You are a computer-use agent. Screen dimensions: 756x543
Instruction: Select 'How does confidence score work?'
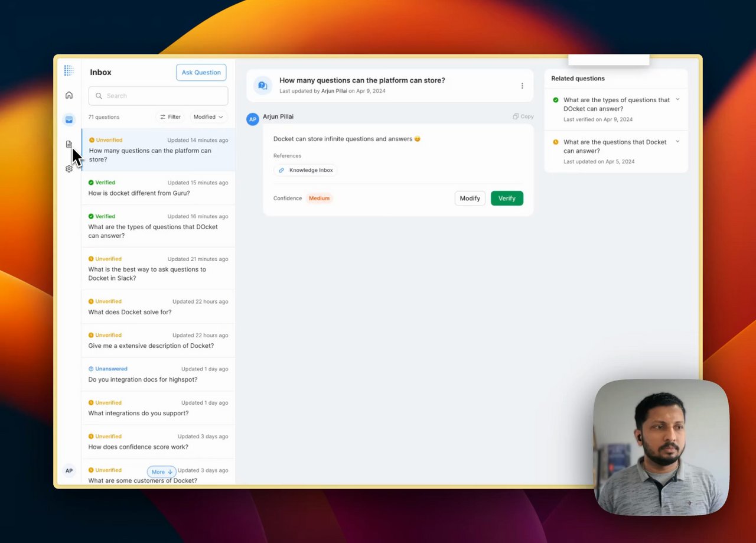coord(158,441)
